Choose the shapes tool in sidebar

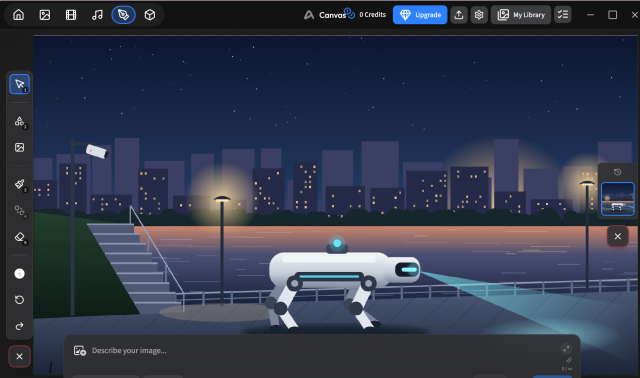[20, 122]
